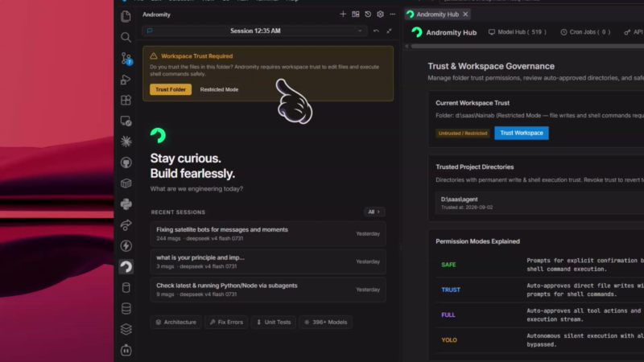
Task: Open the Model Hub (519) tab
Action: click(x=517, y=32)
